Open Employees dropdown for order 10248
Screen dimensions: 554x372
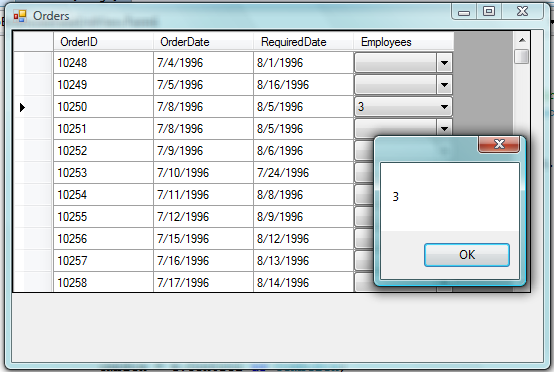click(444, 63)
